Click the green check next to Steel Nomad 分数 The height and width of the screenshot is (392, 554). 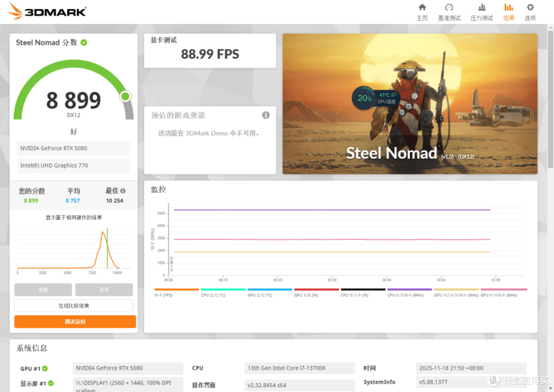click(84, 43)
